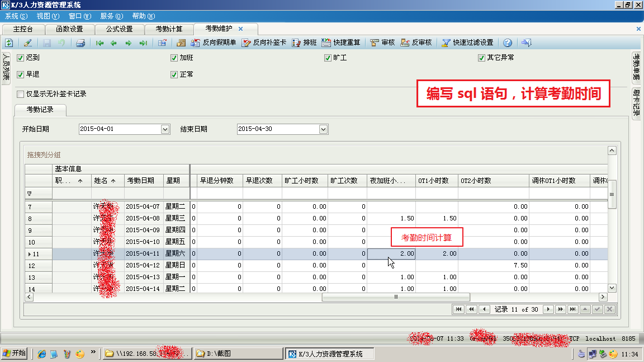Toggle the 旷工 checkbox
Viewport: 644px width, 362px height.
[328, 58]
